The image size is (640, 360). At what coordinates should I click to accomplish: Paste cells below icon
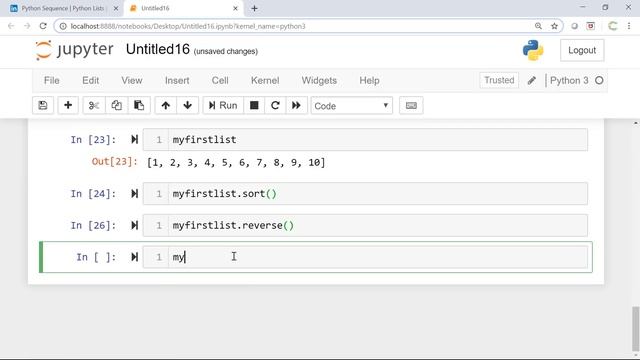coord(139,106)
